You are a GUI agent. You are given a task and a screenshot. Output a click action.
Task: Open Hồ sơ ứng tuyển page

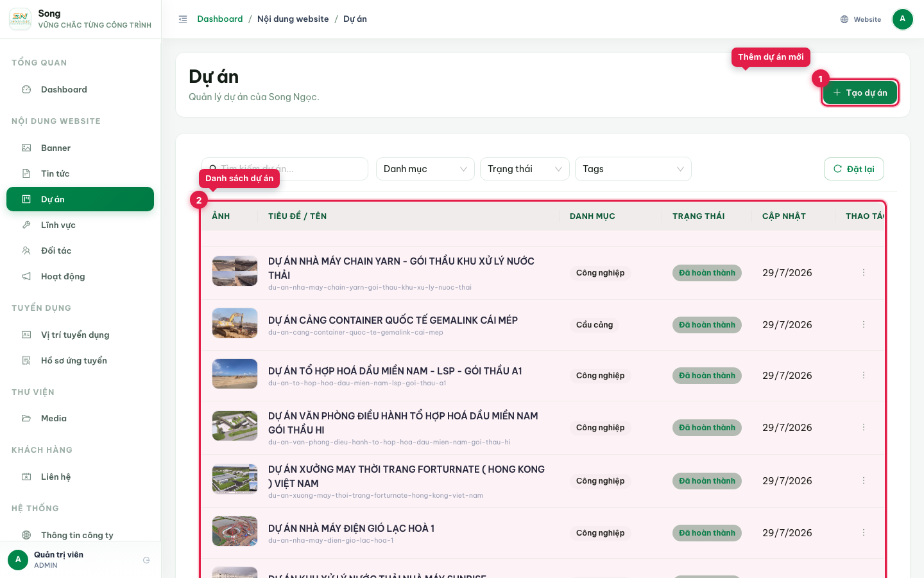pyautogui.click(x=80, y=361)
